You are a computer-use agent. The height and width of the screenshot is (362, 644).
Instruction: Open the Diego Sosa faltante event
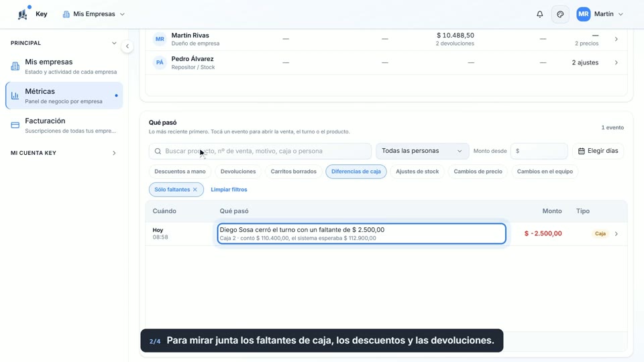362,233
